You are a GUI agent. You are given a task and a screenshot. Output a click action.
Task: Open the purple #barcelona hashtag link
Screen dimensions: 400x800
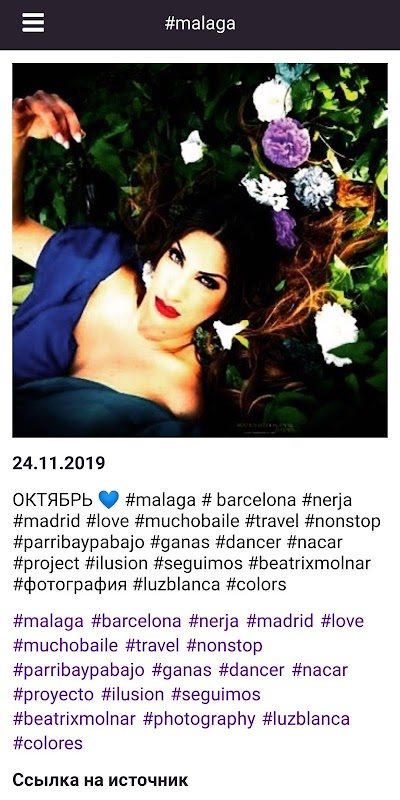click(x=136, y=621)
